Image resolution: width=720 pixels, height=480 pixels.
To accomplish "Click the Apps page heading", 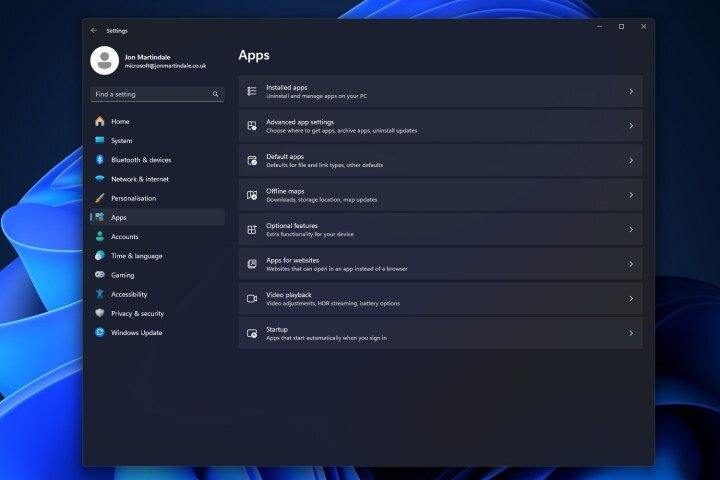I will pos(254,55).
